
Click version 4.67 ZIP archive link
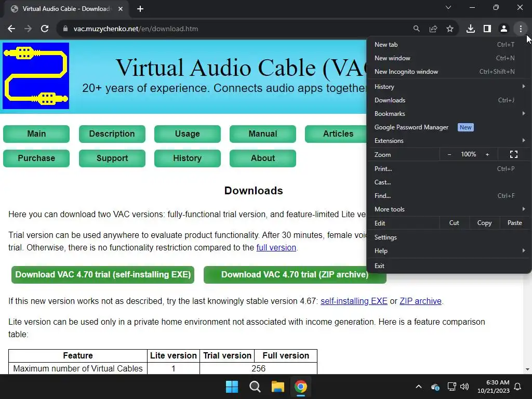click(x=420, y=301)
